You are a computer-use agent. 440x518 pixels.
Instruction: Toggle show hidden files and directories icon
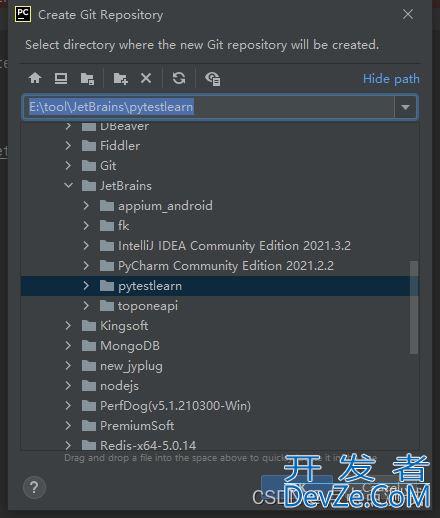click(212, 79)
